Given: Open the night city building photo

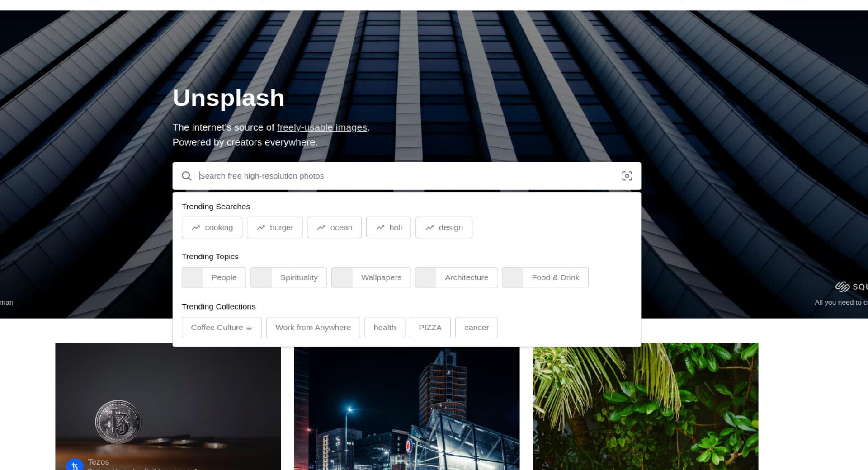Looking at the screenshot, I should (407, 409).
